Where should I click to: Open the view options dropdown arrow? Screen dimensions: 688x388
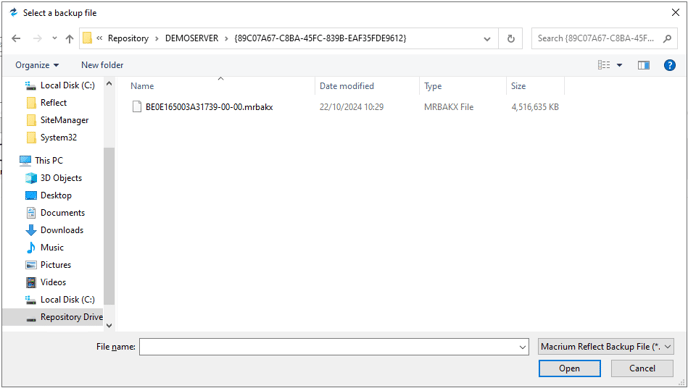[x=620, y=65]
